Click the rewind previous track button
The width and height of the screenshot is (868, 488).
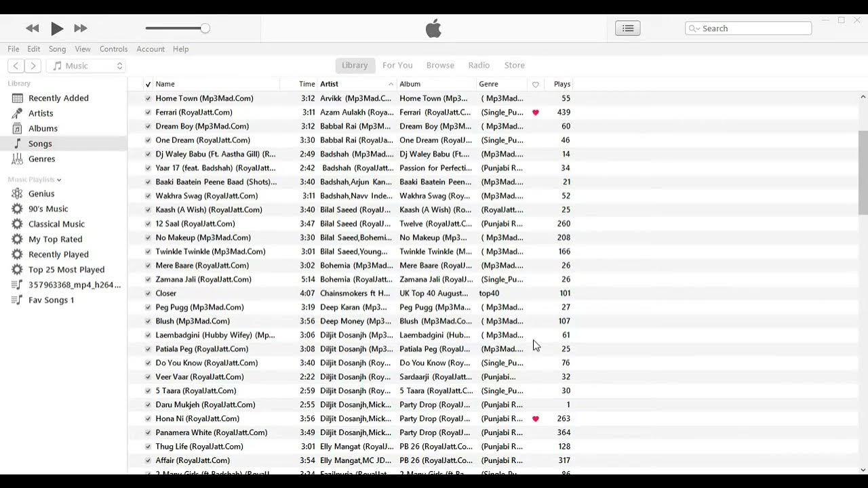click(32, 28)
